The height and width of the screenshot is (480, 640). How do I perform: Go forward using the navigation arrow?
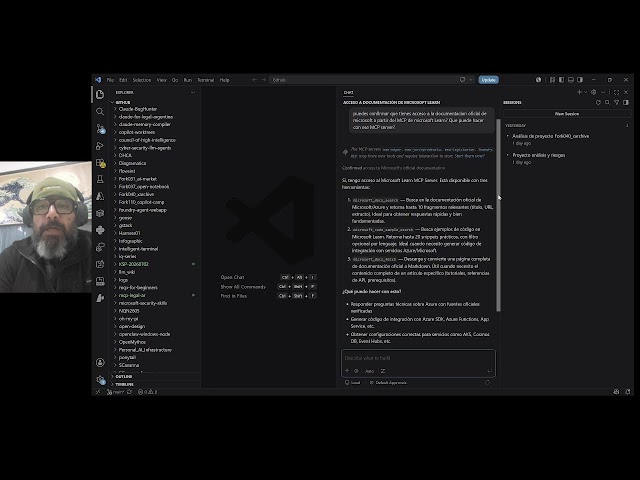[x=264, y=80]
